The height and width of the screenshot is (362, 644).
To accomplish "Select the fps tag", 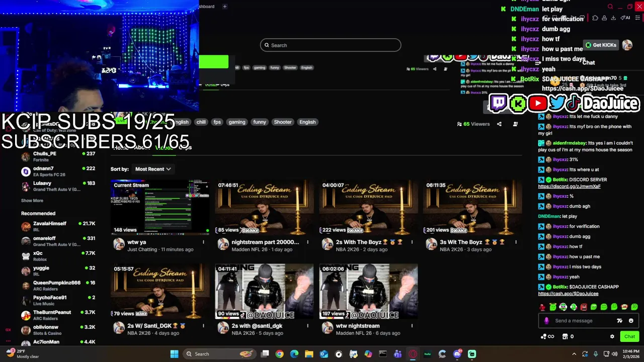I will click(x=217, y=122).
